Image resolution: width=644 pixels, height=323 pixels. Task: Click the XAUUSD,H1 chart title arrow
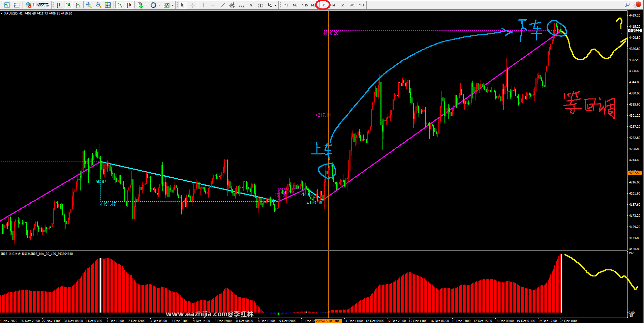coord(2,13)
